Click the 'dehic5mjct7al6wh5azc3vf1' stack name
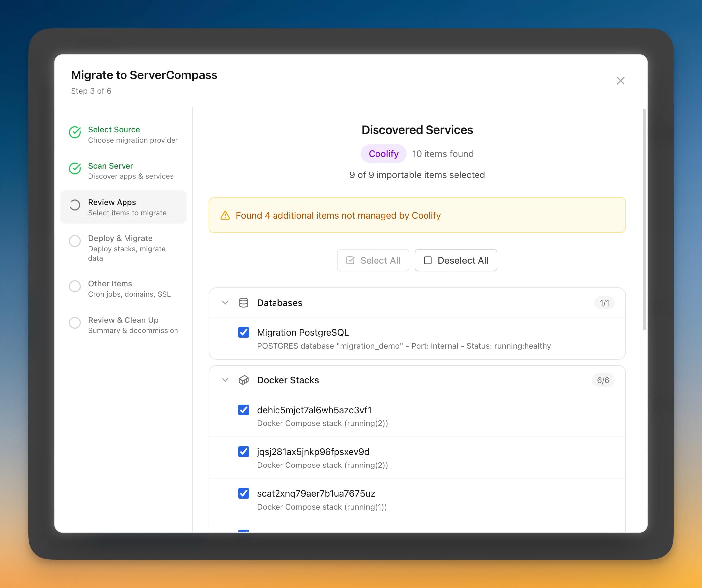The image size is (702, 588). click(314, 410)
